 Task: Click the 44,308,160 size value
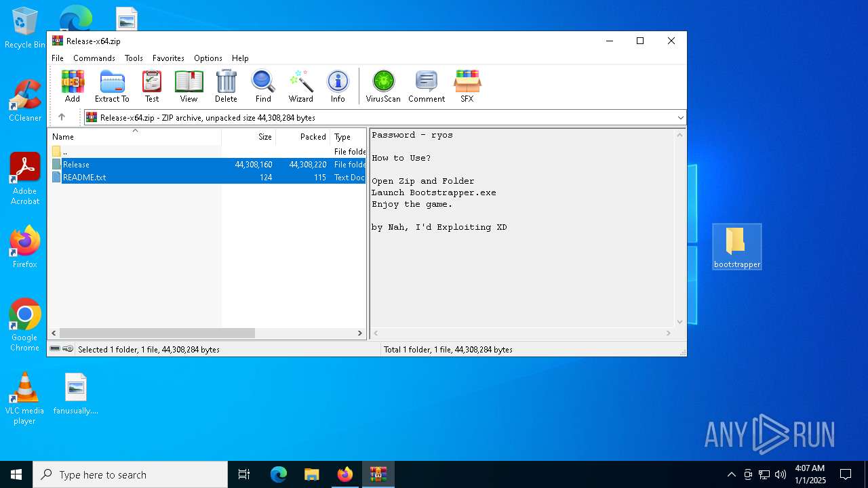coord(254,165)
